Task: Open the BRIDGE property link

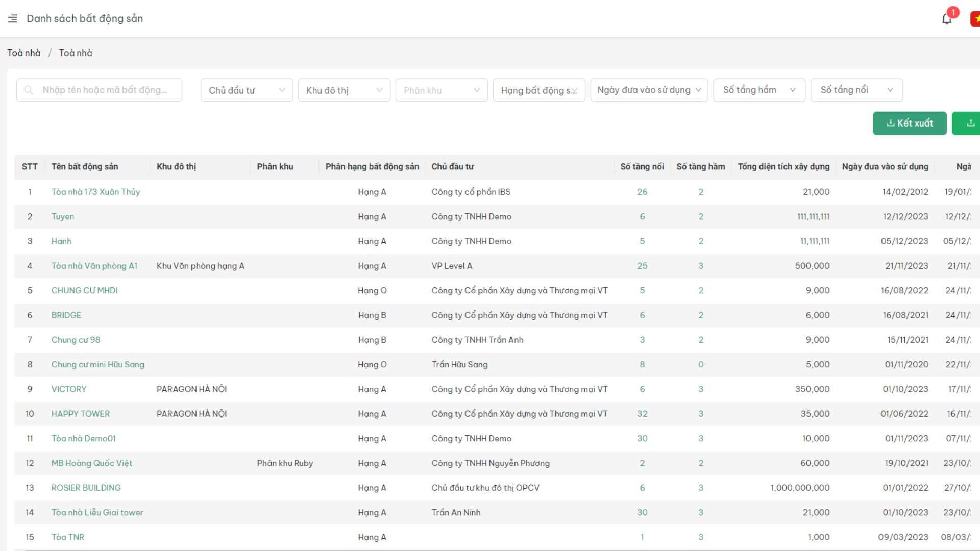Action: click(66, 315)
